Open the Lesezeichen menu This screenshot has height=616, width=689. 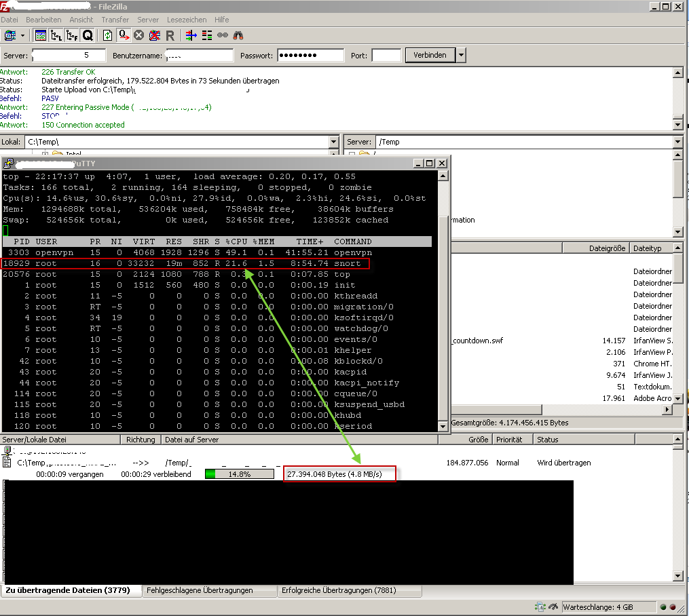pos(187,20)
